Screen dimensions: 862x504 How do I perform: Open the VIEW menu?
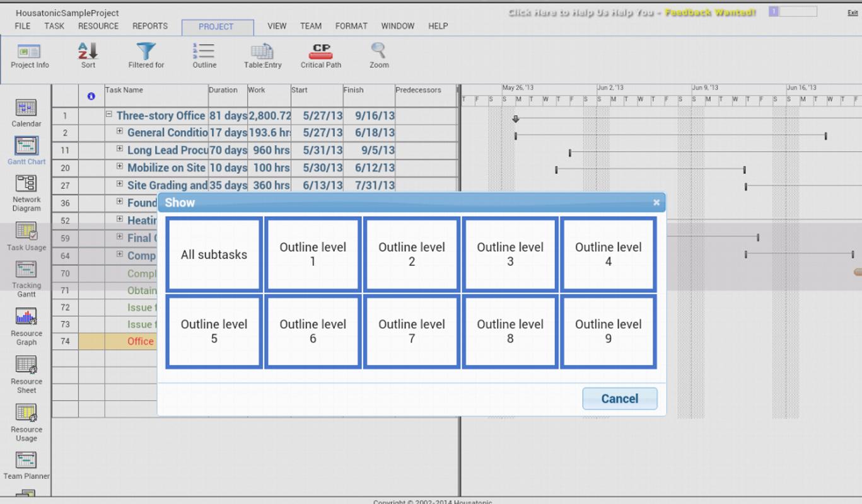click(x=277, y=26)
